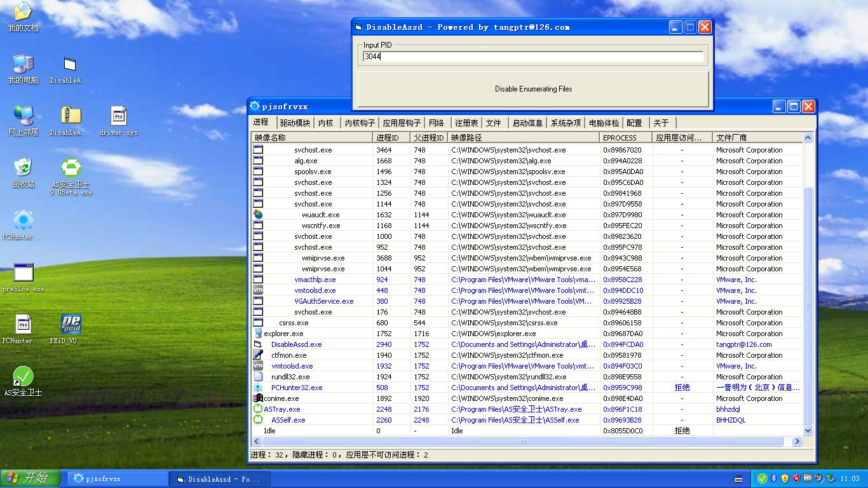The width and height of the screenshot is (868, 488).
Task: Select the blue hexagon PCHunter desktop icon
Action: coord(23,220)
